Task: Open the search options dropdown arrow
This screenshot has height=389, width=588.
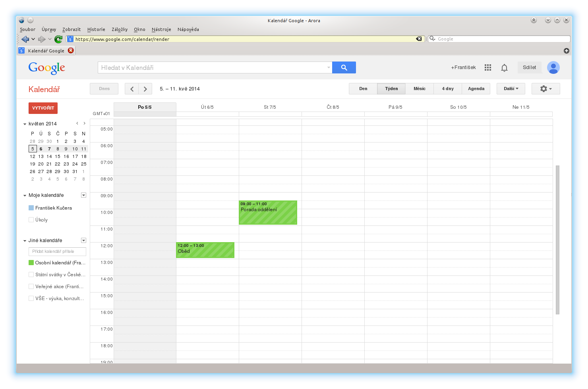Action: coord(329,67)
